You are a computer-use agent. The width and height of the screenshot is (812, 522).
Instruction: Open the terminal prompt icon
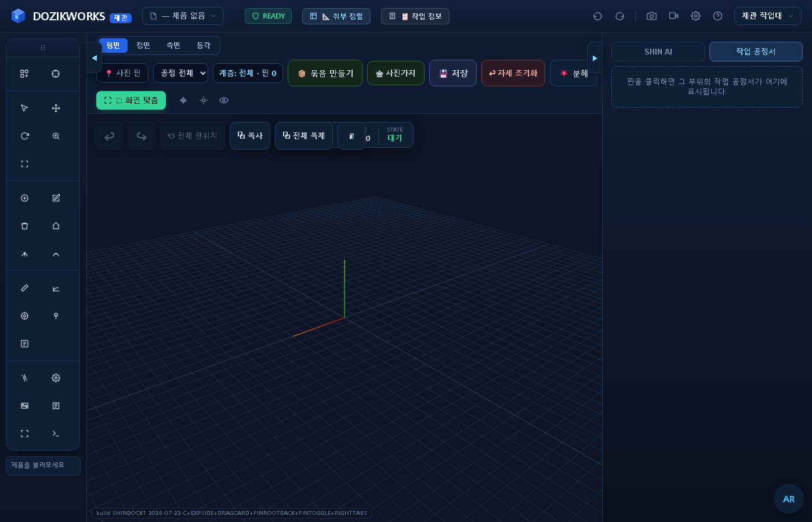56,434
